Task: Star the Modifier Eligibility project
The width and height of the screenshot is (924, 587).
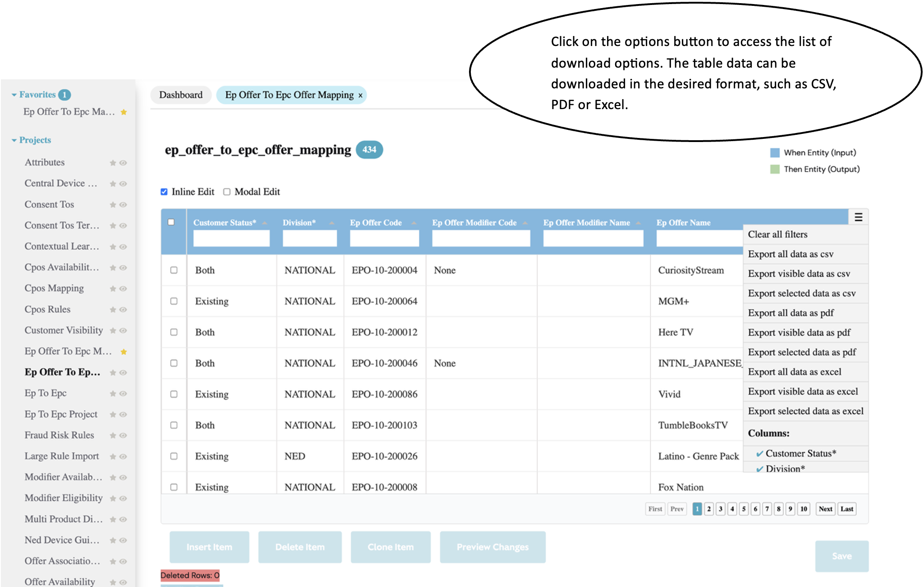Action: click(113, 499)
